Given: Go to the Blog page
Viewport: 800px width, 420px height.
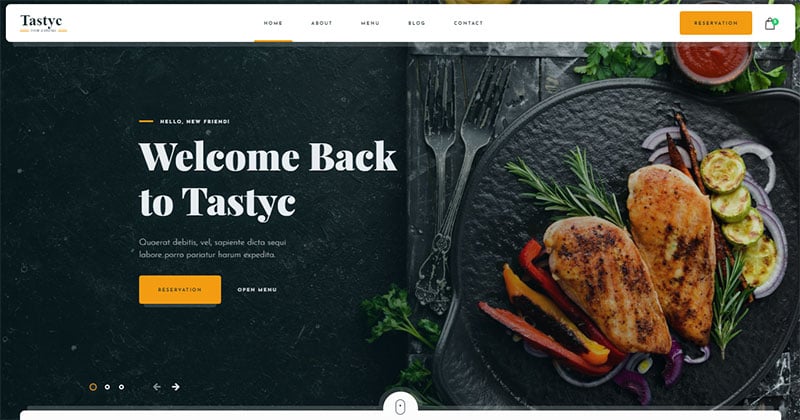Looking at the screenshot, I should (416, 23).
